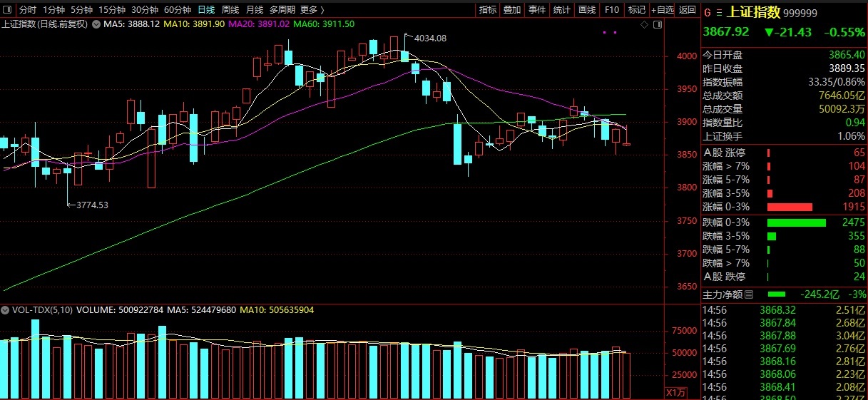Expand the MA indicator dropdown arrow
Viewport: 868px width, 400px height.
point(96,24)
